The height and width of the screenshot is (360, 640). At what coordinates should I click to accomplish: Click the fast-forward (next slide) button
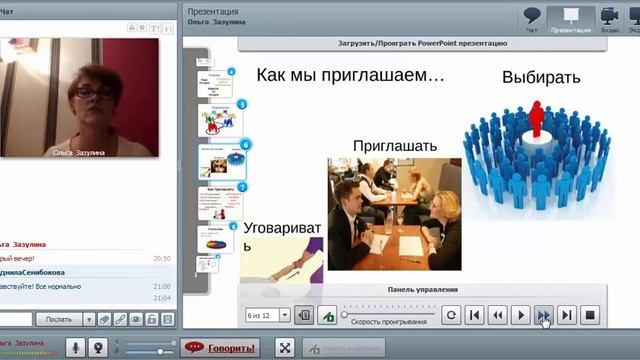pyautogui.click(x=544, y=315)
